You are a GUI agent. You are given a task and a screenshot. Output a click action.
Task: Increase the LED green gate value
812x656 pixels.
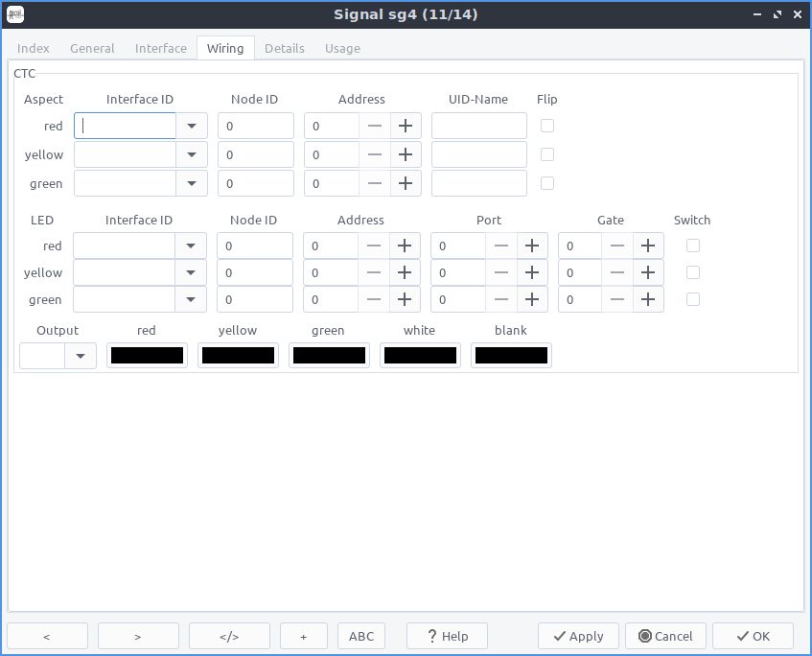(x=648, y=299)
